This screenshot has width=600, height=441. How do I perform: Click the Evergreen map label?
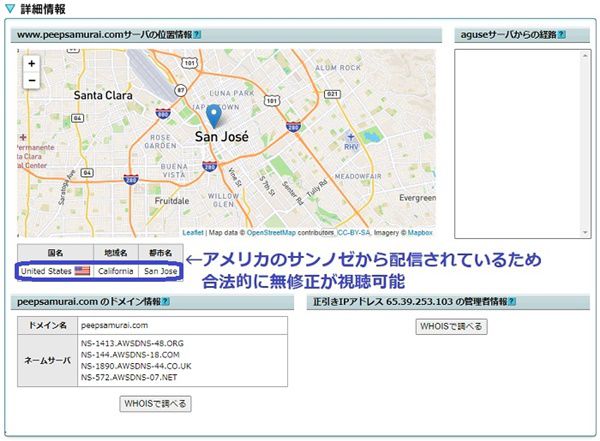pos(417,198)
